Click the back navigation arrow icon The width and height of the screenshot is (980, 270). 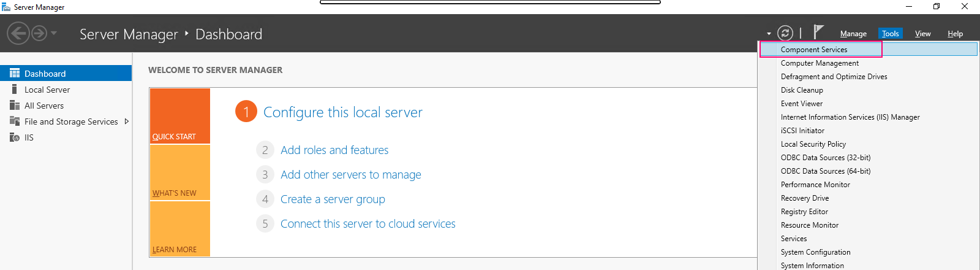[18, 33]
